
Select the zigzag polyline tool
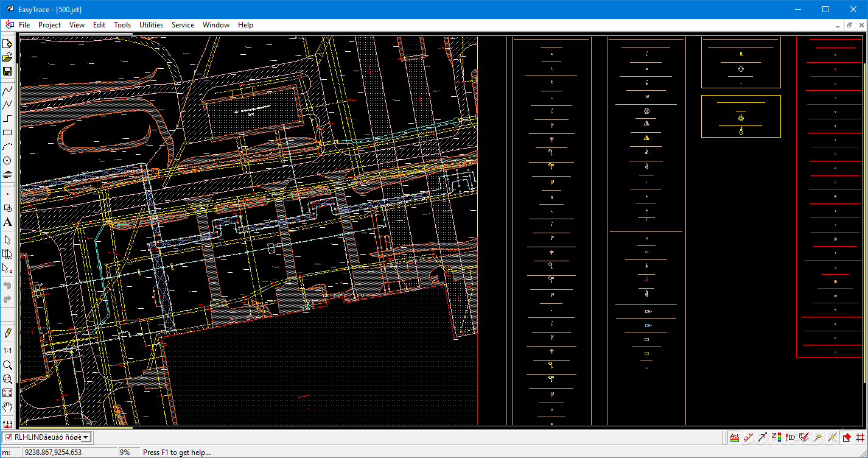pos(7,104)
